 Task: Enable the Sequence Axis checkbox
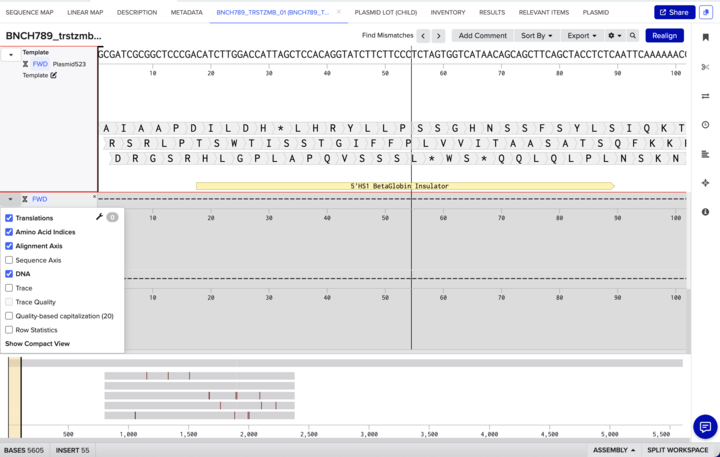[9, 260]
